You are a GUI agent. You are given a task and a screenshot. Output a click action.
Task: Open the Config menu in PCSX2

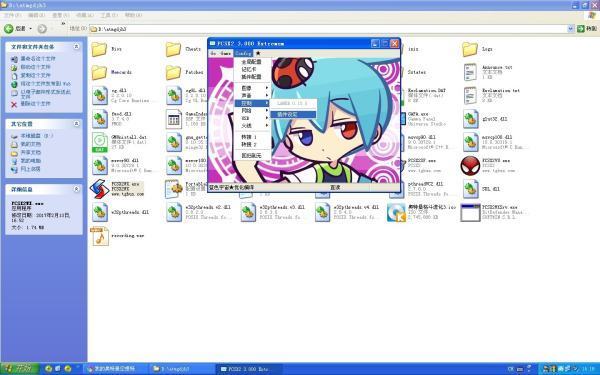243,53
